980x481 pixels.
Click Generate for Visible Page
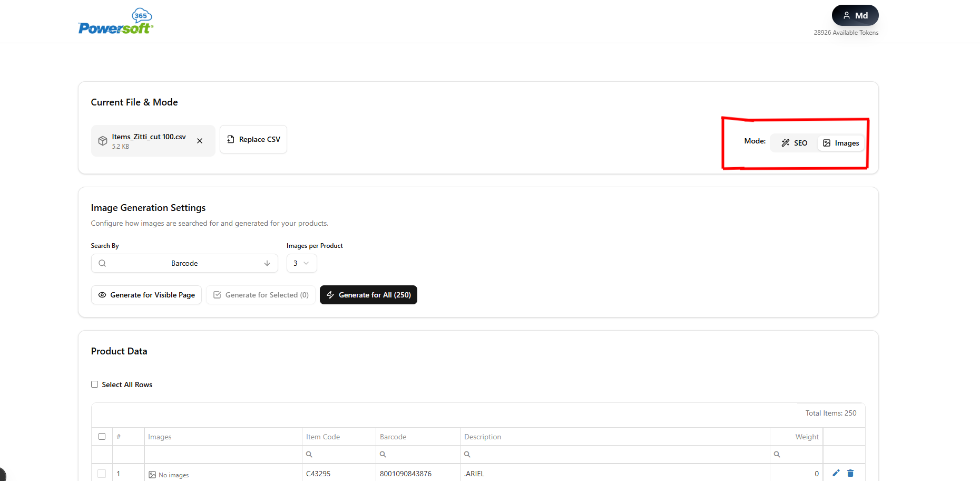coord(146,295)
